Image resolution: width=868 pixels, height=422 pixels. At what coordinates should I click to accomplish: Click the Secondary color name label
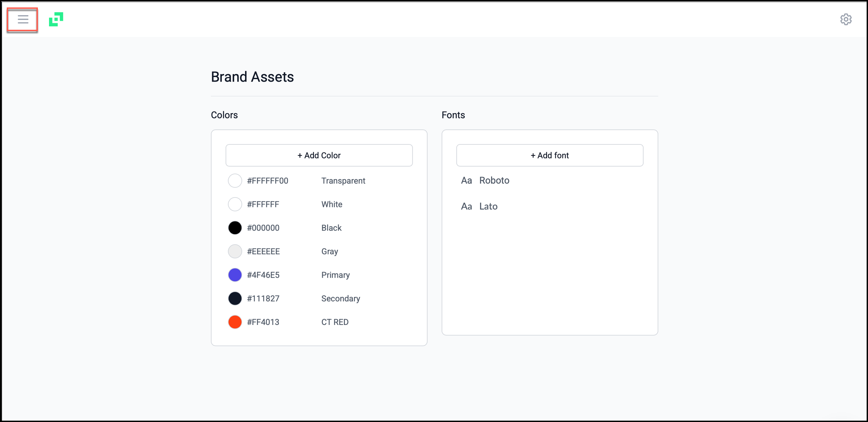340,299
